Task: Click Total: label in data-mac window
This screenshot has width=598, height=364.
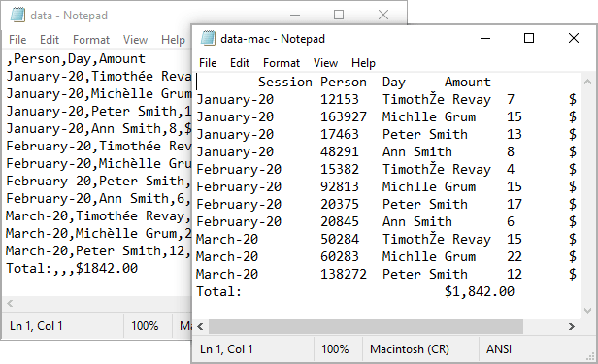Action: [x=219, y=291]
